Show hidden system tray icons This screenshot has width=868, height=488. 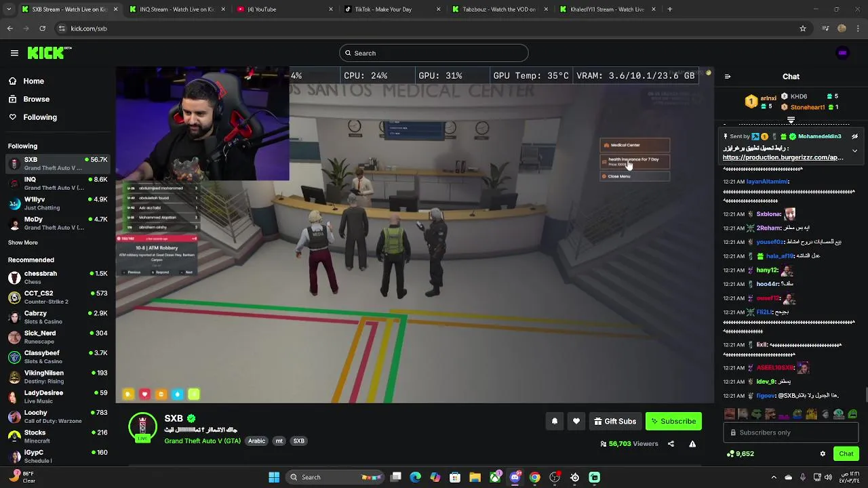click(x=774, y=477)
